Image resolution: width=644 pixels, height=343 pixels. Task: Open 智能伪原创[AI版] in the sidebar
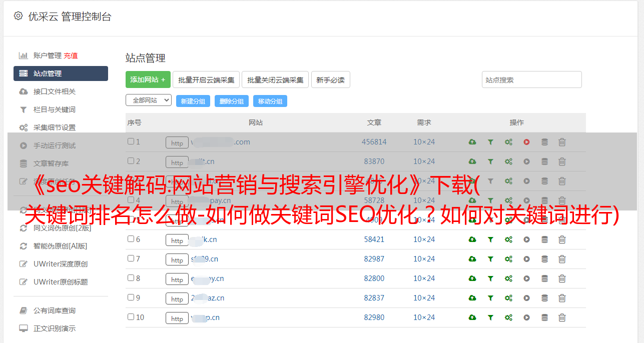point(60,246)
